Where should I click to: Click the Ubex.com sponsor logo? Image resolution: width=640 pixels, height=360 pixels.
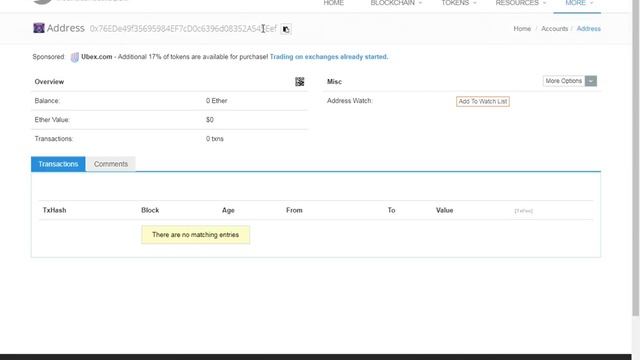pyautogui.click(x=74, y=57)
